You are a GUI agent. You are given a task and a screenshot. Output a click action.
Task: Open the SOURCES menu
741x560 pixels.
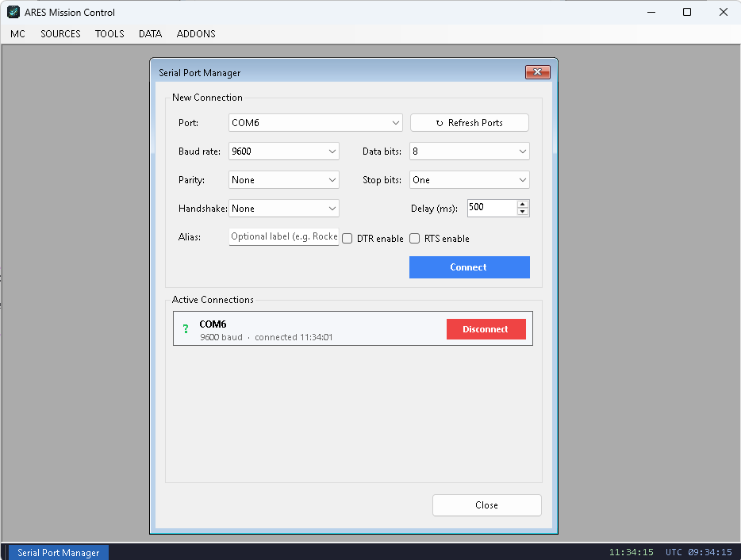click(60, 34)
